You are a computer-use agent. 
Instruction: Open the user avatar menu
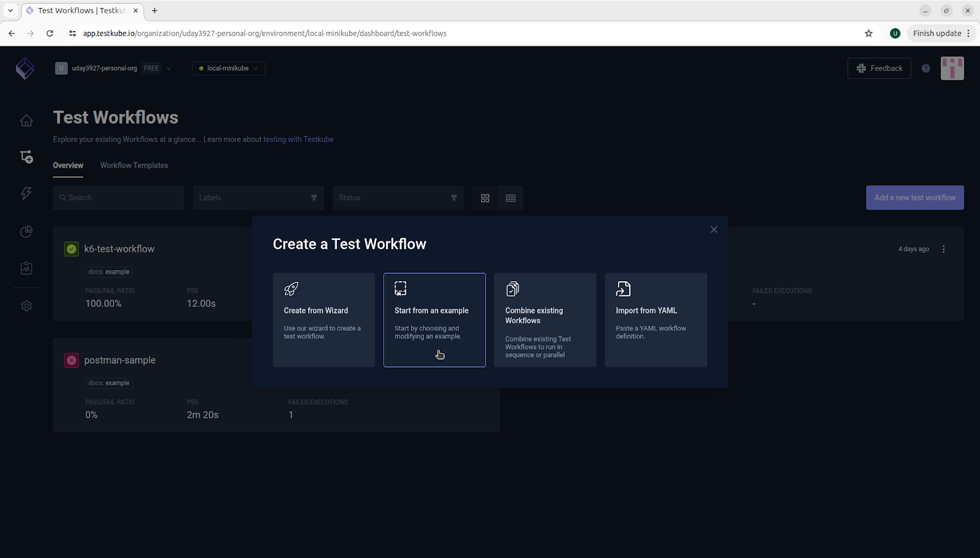click(x=952, y=69)
